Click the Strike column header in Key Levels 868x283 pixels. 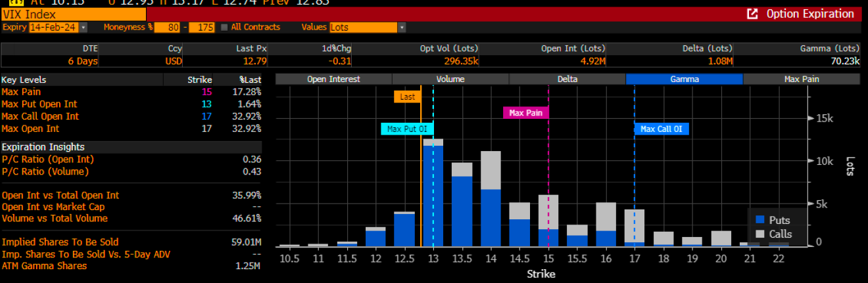coord(200,79)
